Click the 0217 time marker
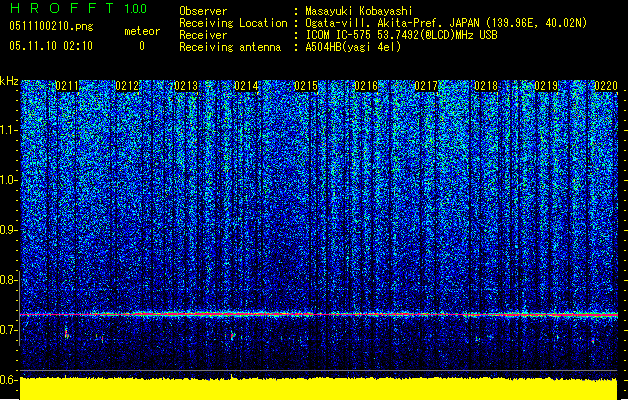Screen dimensions: 629x400 pos(426,86)
